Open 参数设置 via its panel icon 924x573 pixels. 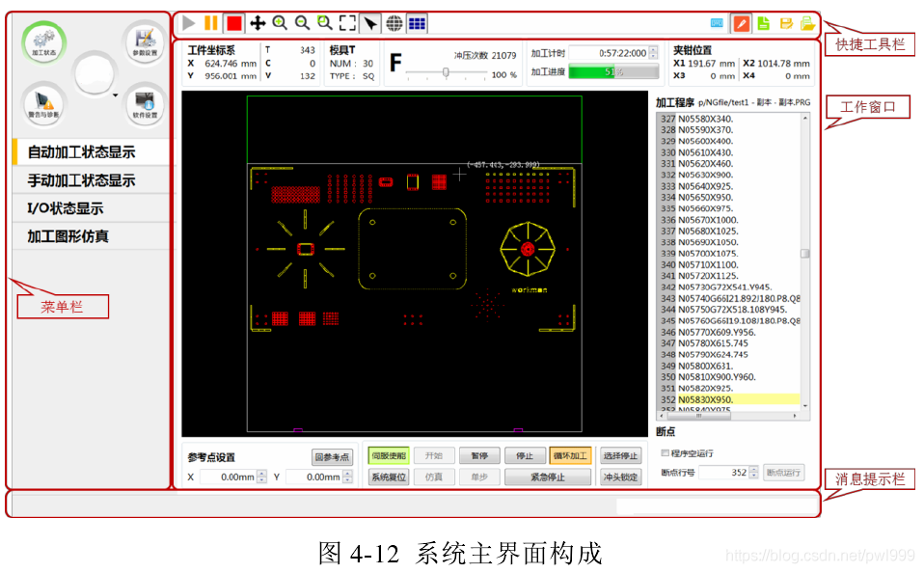pos(145,43)
